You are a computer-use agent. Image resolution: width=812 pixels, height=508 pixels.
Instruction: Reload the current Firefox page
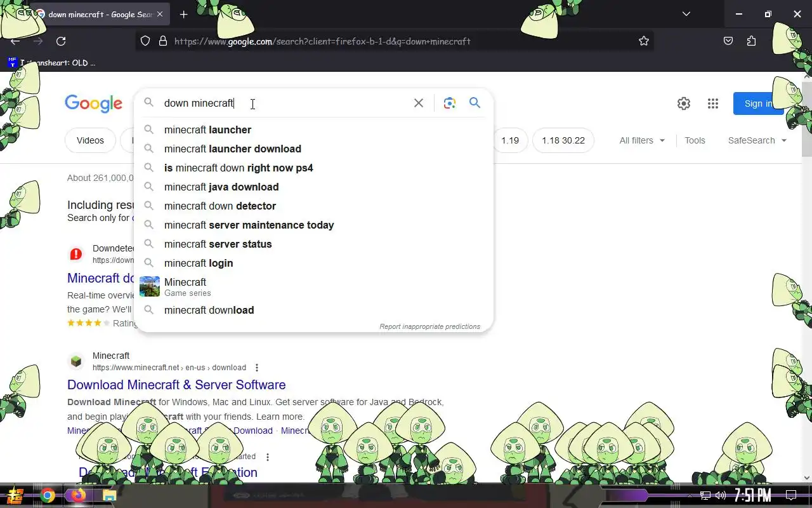(x=61, y=41)
